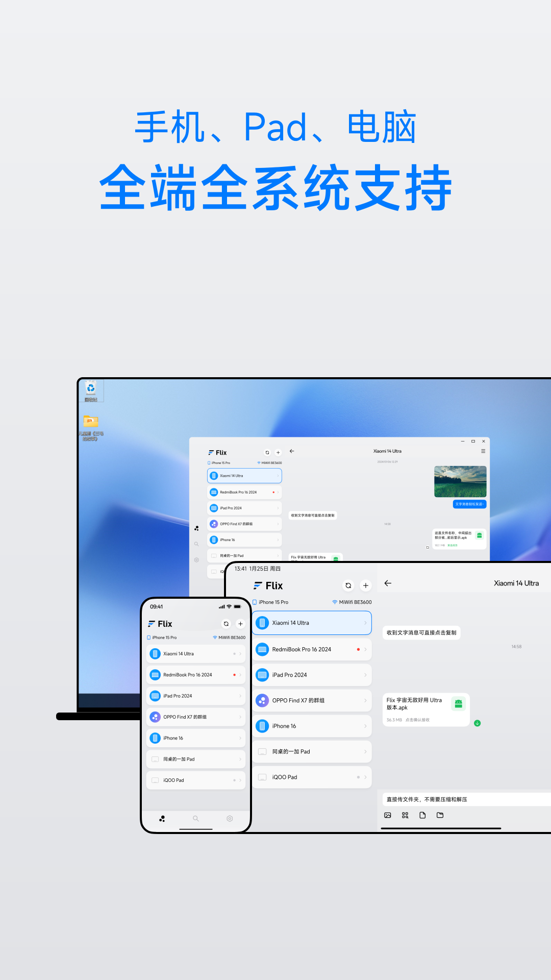Screen dimensions: 551x980
Task: Tap the Android apk icon in the tablet message
Action: pos(459,704)
